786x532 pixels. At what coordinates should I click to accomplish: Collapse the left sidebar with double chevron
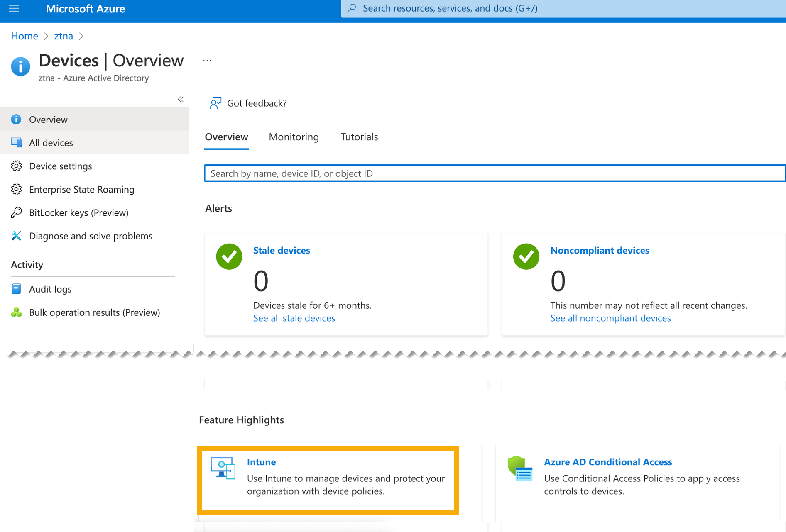(181, 99)
